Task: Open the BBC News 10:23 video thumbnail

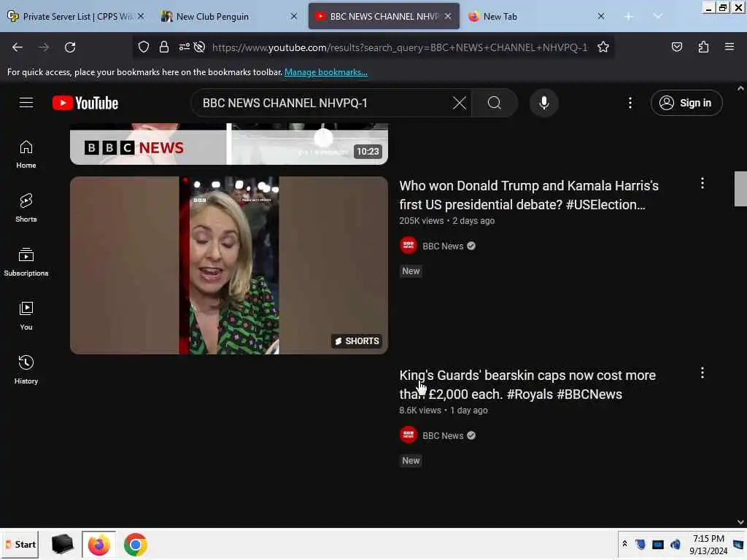Action: click(x=229, y=144)
